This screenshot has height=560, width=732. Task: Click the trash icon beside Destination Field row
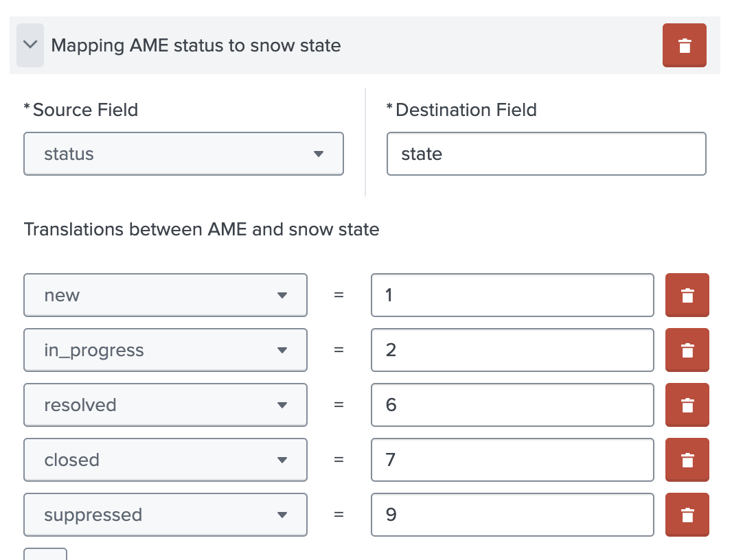click(684, 45)
